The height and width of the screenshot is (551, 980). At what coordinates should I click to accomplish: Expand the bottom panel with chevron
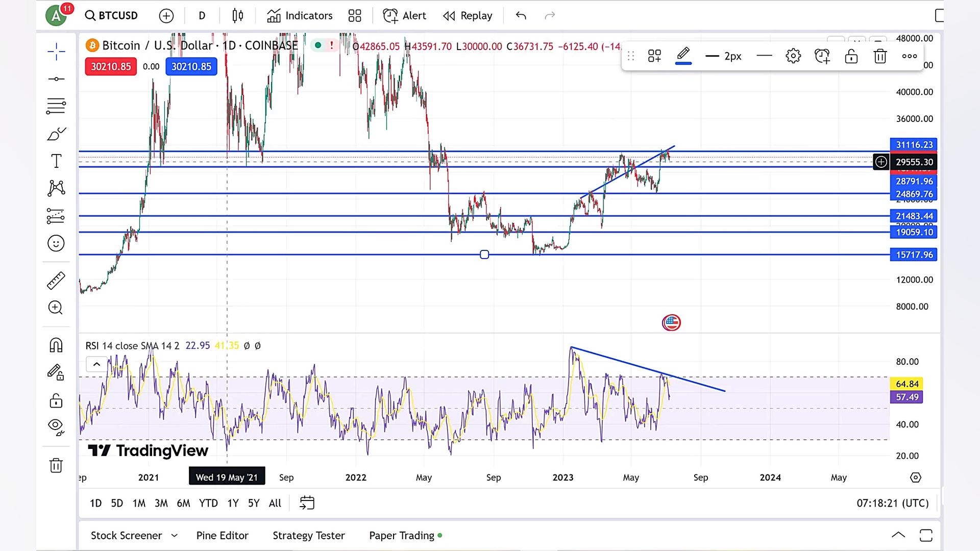[x=898, y=535]
